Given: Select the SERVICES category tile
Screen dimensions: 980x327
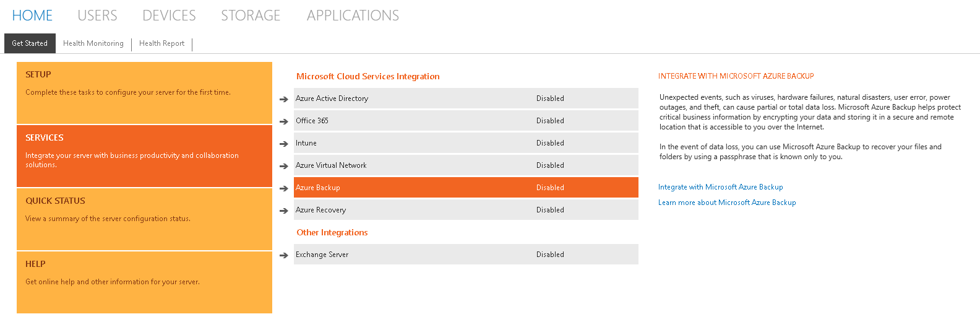Looking at the screenshot, I should (x=144, y=156).
